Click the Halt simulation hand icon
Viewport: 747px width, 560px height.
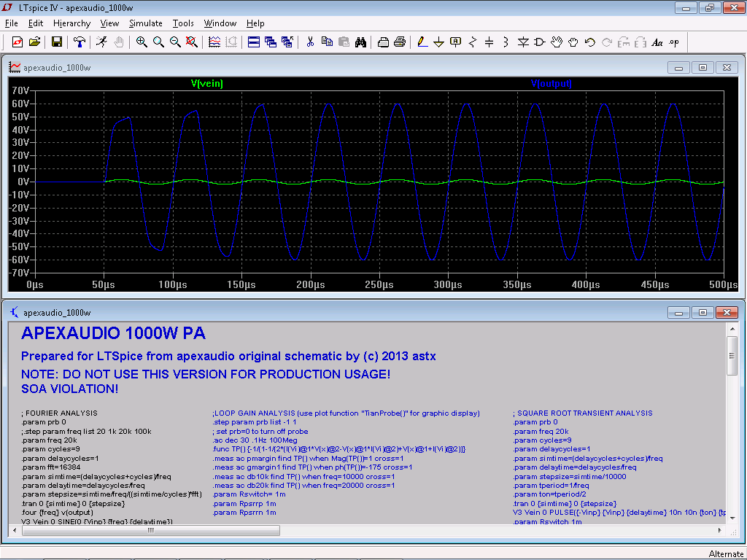[119, 42]
